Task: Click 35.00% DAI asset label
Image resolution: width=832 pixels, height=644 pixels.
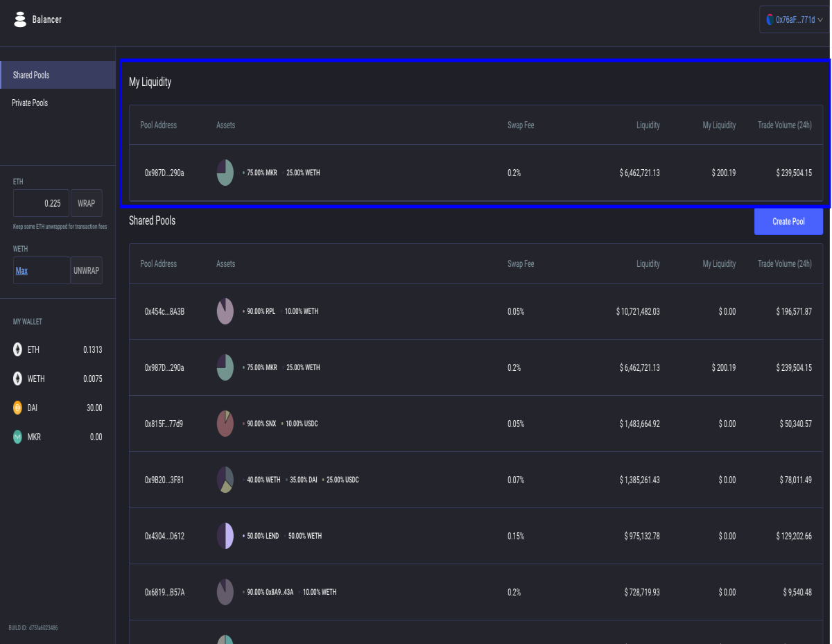Action: (303, 480)
